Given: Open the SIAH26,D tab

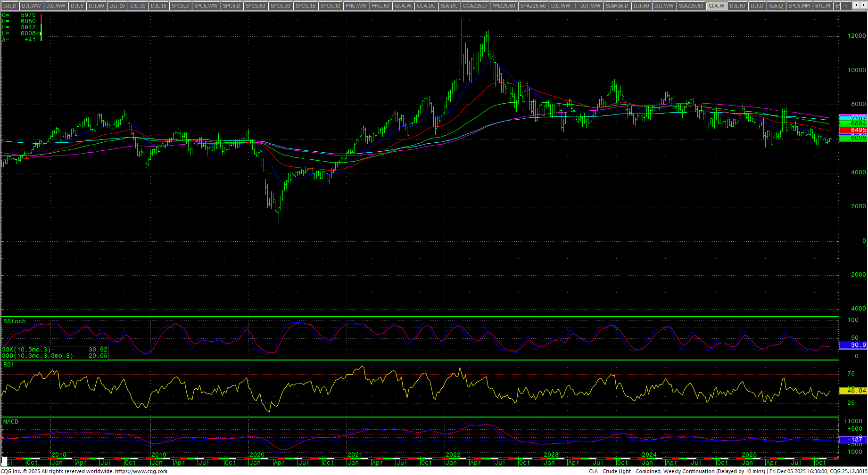Looking at the screenshot, I should tap(617, 6).
